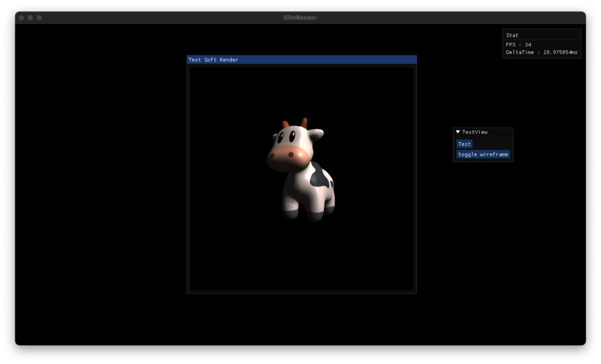
Task: Click the cow's left horn
Action: click(x=285, y=124)
